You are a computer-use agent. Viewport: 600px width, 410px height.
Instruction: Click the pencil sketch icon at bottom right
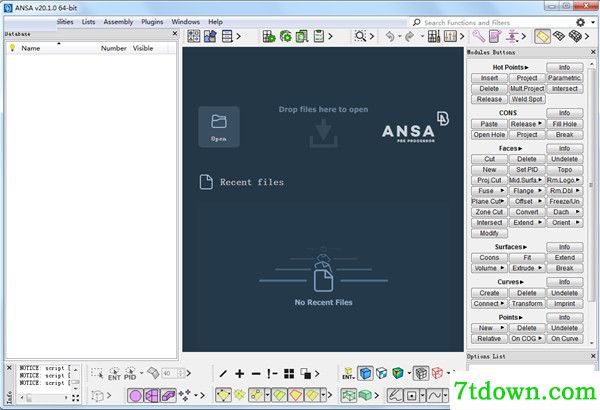[395, 395]
